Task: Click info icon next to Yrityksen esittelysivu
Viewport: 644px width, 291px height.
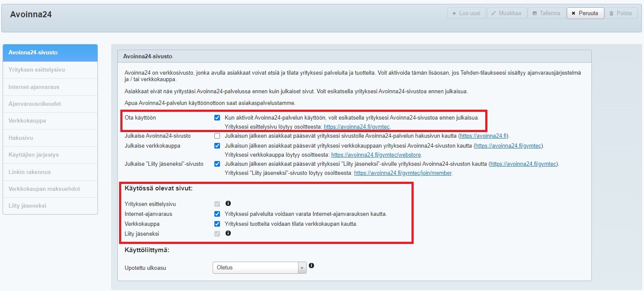Action: (228, 203)
